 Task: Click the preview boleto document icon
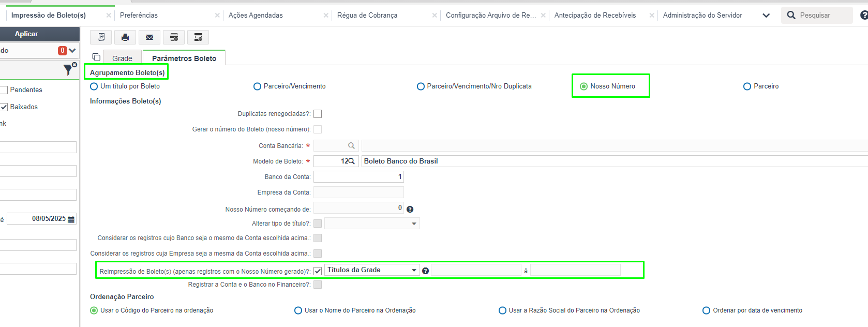tap(101, 37)
